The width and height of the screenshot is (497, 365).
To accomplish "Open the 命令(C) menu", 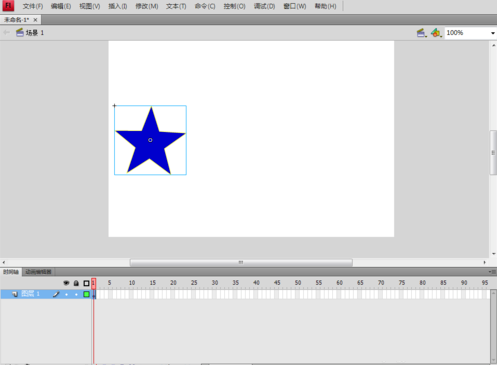I will 205,6.
